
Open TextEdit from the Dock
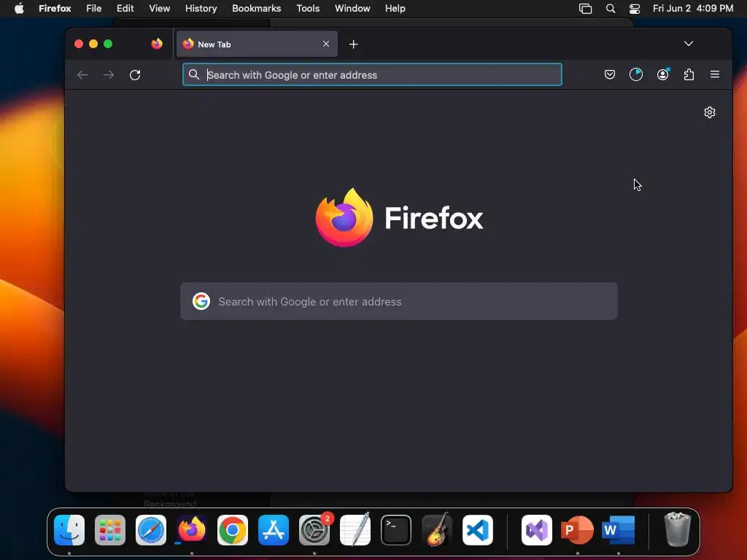click(x=355, y=530)
